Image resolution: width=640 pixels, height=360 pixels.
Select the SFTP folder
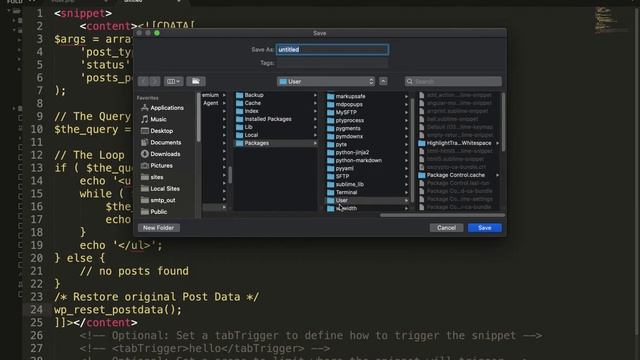tap(367, 176)
